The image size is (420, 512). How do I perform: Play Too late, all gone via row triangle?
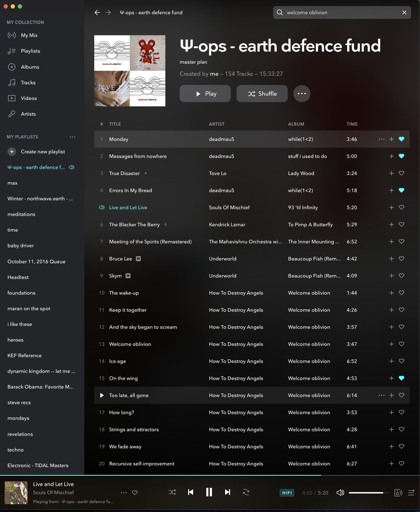click(x=101, y=395)
